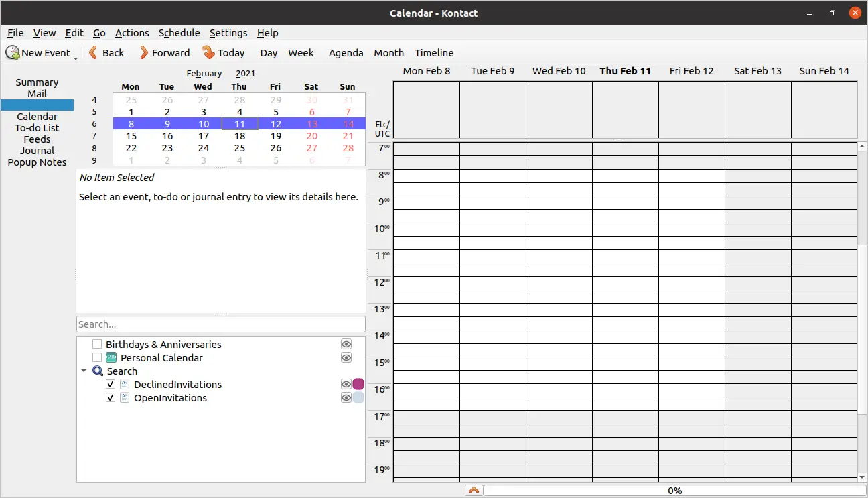Open the Help menu
Image resolution: width=868 pixels, height=498 pixels.
(267, 32)
